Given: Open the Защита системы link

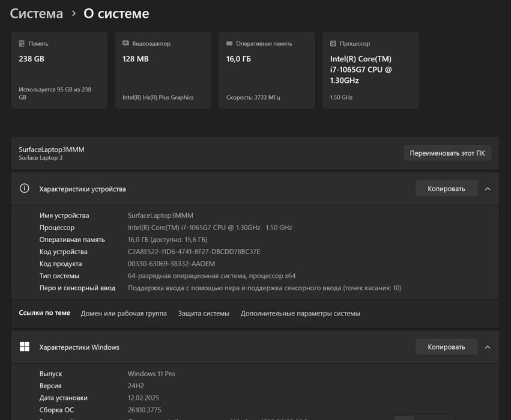Looking at the screenshot, I should tap(204, 314).
